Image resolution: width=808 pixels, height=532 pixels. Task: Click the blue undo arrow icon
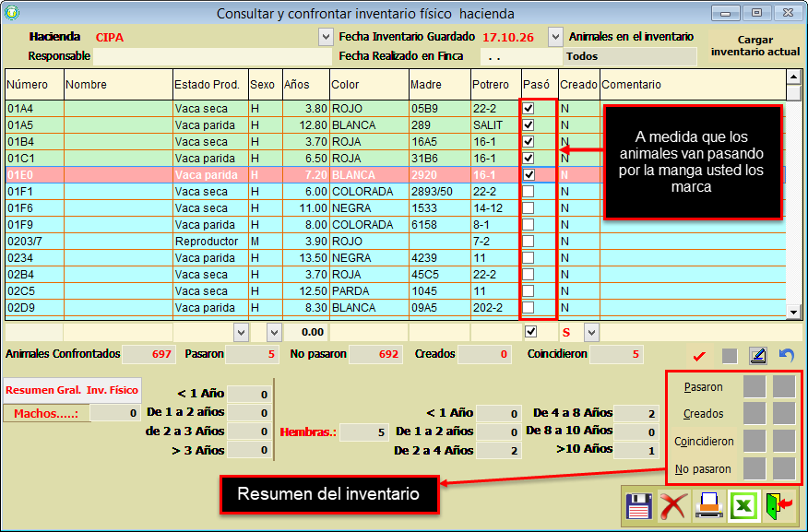click(786, 356)
